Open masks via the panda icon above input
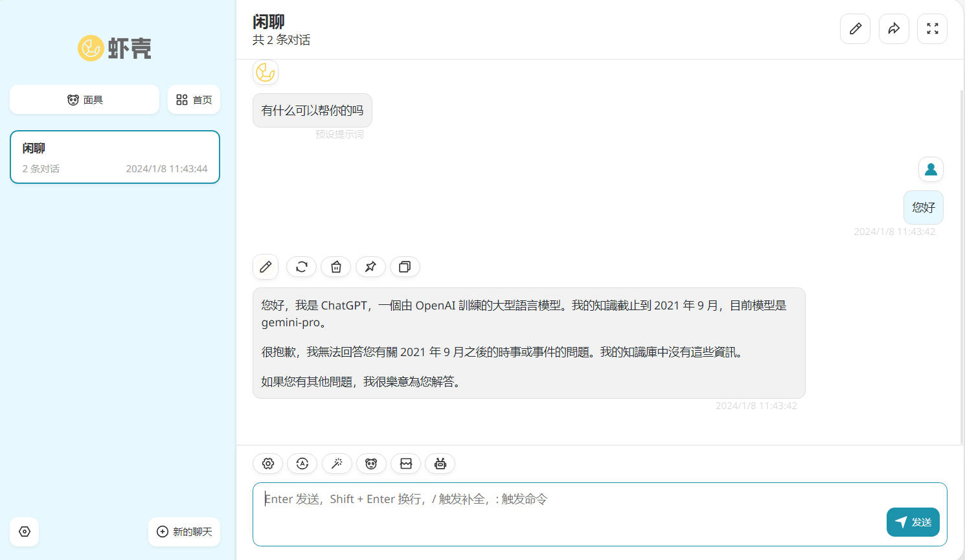The height and width of the screenshot is (560, 965). click(x=371, y=464)
